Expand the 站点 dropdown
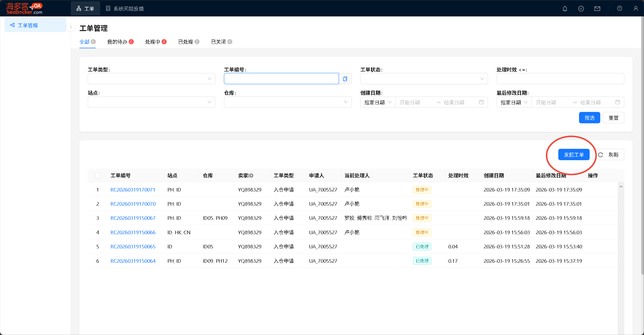644x335 pixels. [x=151, y=102]
